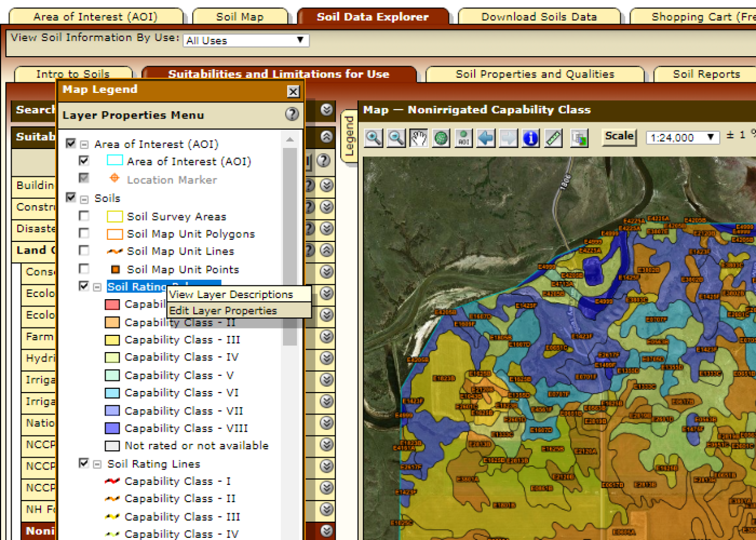Collapse the Soil Rating Lines tree node
Image resolution: width=756 pixels, height=540 pixels.
(97, 464)
